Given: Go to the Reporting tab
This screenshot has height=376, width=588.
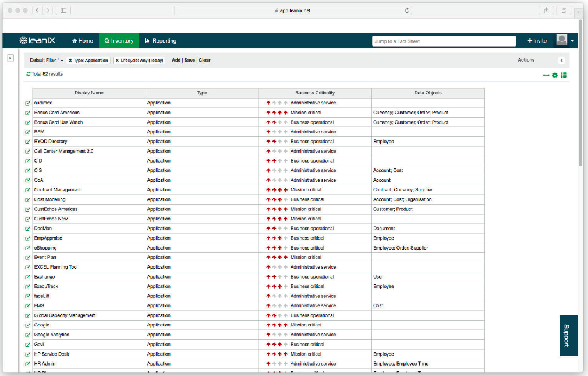Looking at the screenshot, I should pos(161,41).
